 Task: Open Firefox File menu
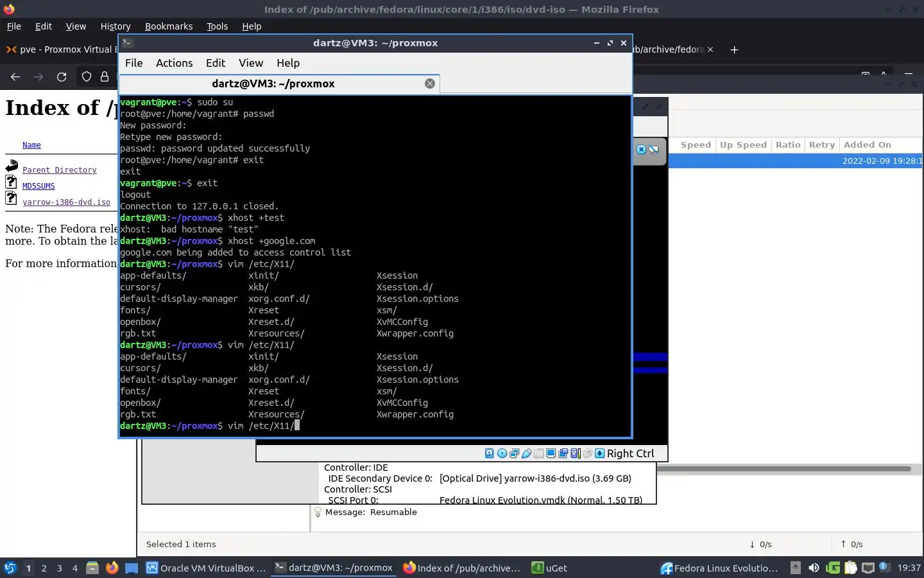pyautogui.click(x=13, y=26)
